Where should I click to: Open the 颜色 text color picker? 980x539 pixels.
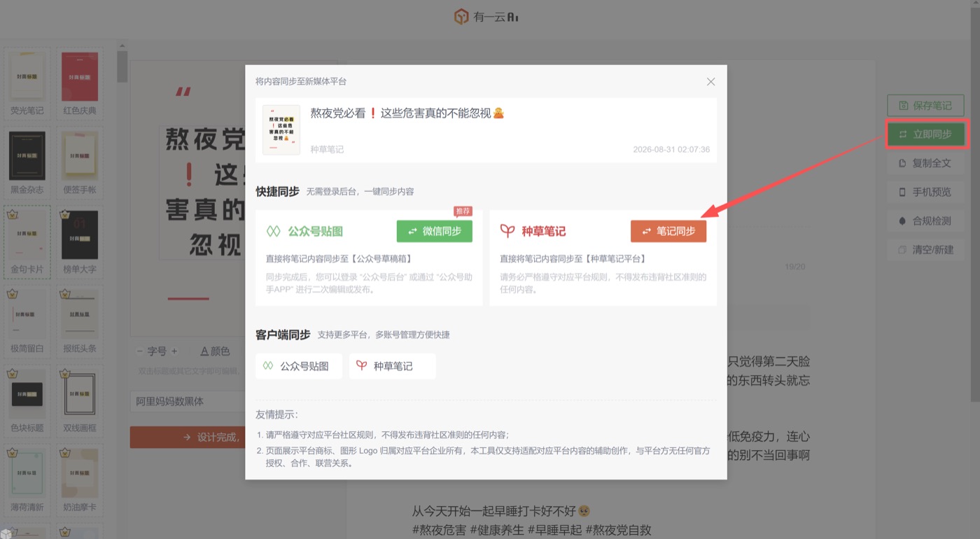coord(215,351)
